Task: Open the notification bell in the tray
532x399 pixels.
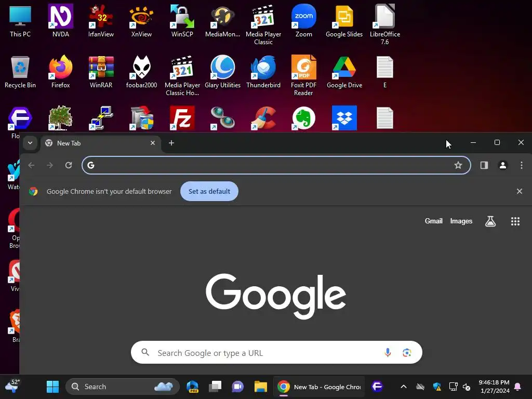Action: [518, 387]
